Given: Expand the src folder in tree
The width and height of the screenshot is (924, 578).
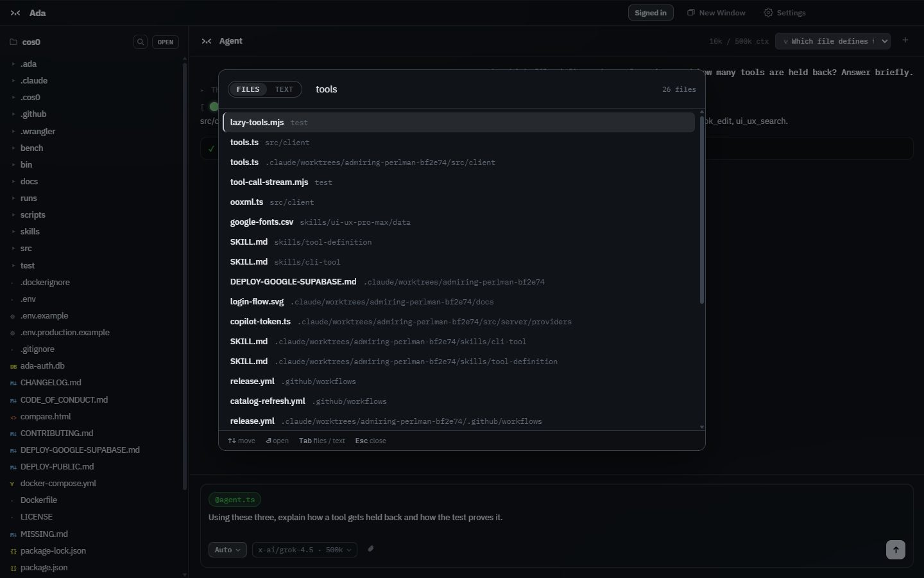Looking at the screenshot, I should click(x=26, y=249).
